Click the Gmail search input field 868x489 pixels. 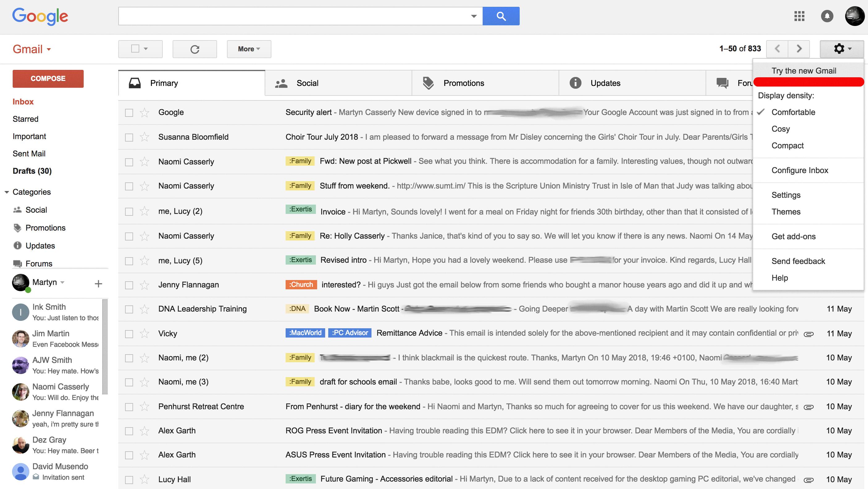(x=298, y=16)
